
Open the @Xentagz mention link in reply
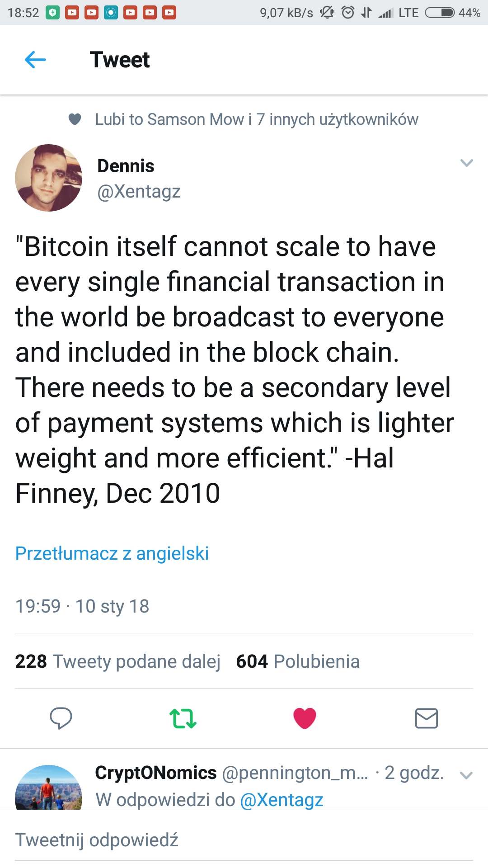pyautogui.click(x=282, y=800)
